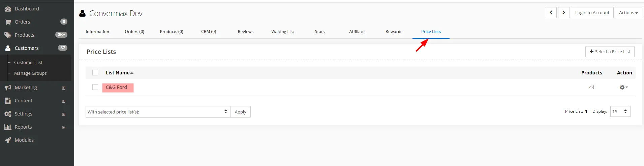Click the Settings gears icon

pos(8,114)
